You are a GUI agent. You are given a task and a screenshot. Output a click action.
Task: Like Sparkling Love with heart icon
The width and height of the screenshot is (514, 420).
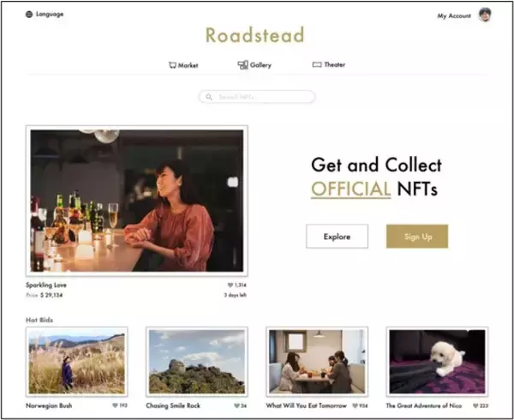pos(230,285)
